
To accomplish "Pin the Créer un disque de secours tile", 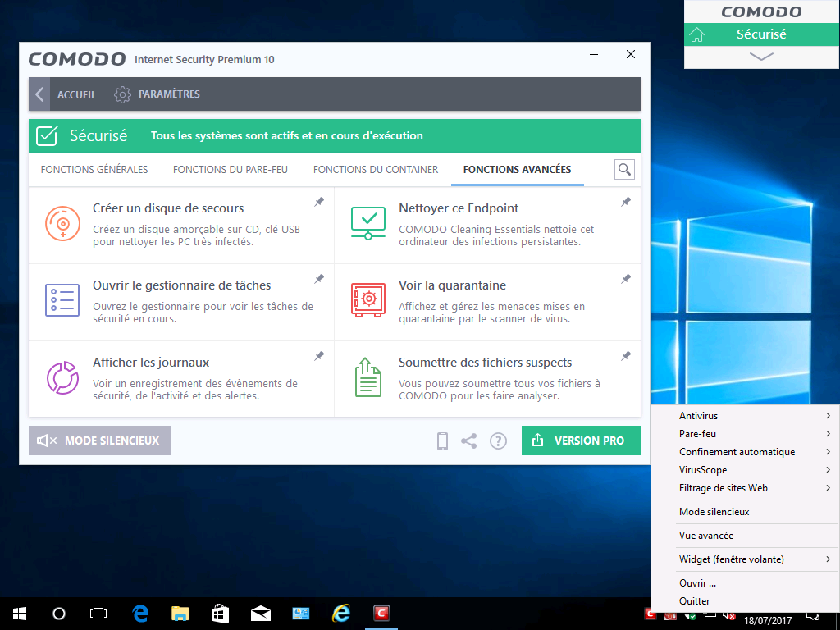I will click(x=319, y=202).
